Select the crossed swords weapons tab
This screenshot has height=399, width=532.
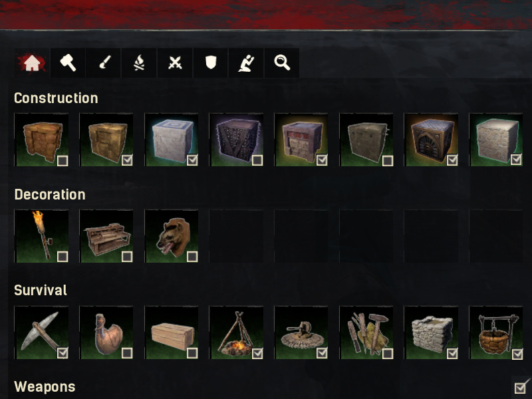[175, 63]
